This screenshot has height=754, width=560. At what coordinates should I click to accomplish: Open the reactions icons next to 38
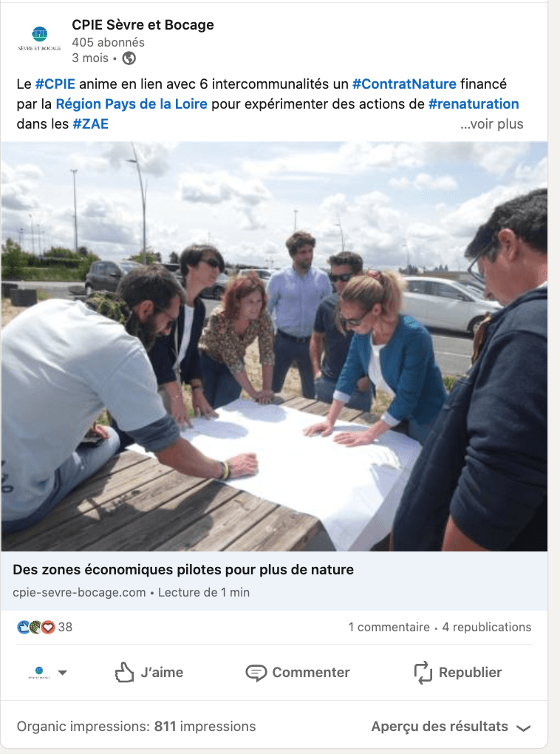tap(36, 627)
